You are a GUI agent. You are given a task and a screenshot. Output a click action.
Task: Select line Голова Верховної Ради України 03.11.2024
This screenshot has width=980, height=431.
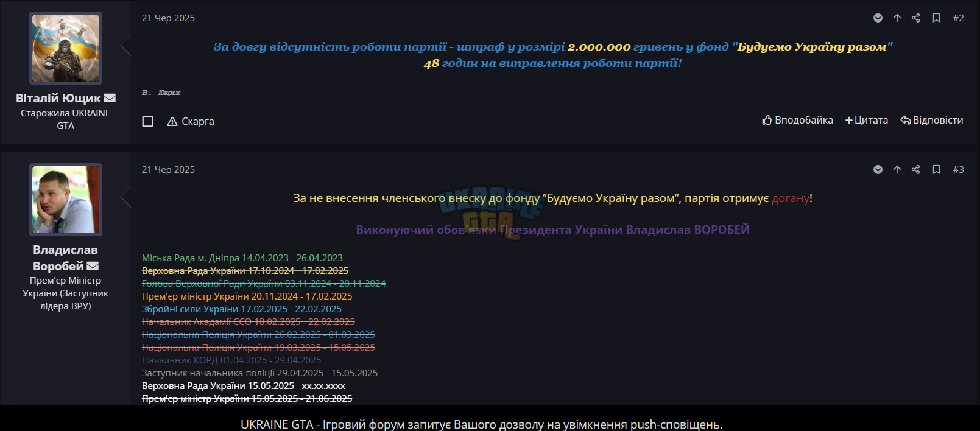[x=264, y=284]
